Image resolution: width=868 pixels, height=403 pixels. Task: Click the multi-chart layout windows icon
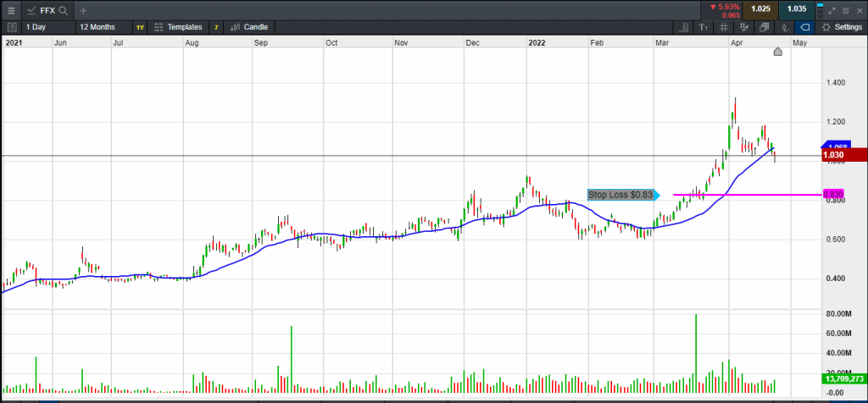coord(763,27)
